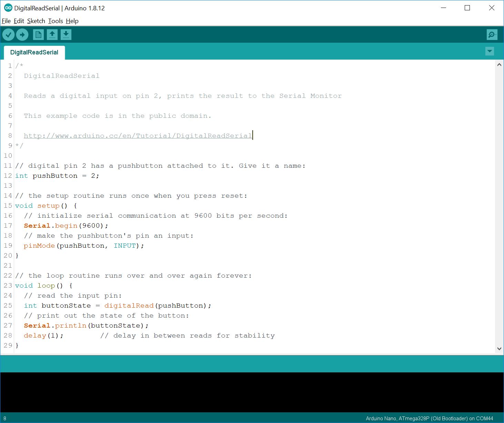Viewport: 504px width, 423px height.
Task: Open the Tools menu
Action: (55, 21)
